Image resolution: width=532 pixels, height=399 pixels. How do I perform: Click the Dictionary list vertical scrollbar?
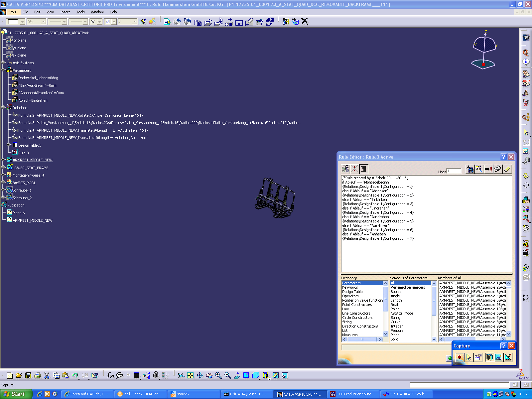pos(386,309)
